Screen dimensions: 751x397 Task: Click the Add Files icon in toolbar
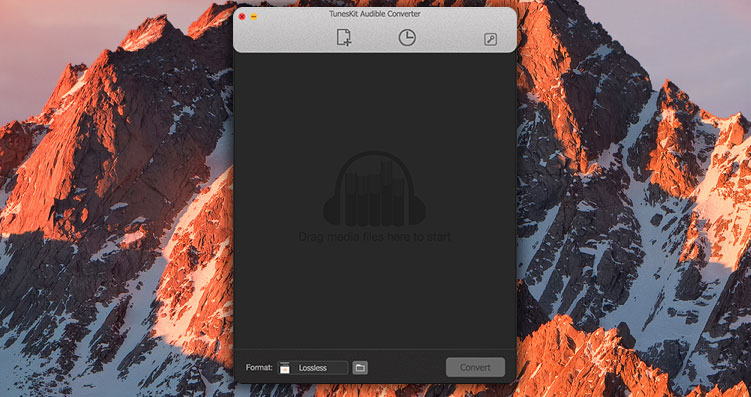click(343, 37)
